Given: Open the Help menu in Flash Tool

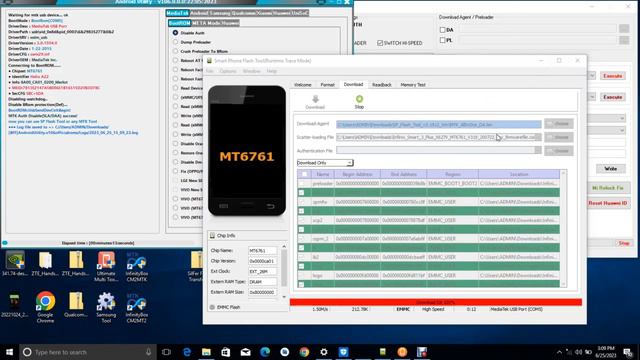Looking at the screenshot, I should click(x=272, y=71).
